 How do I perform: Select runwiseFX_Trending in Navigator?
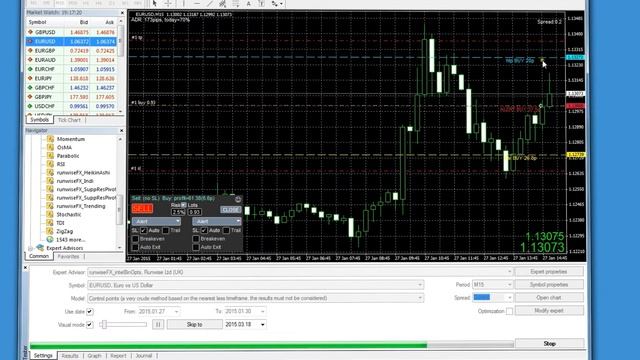81,206
